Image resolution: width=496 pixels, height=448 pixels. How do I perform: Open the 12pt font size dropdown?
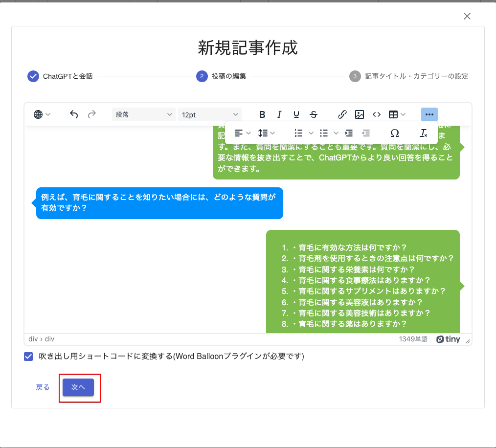(x=210, y=114)
